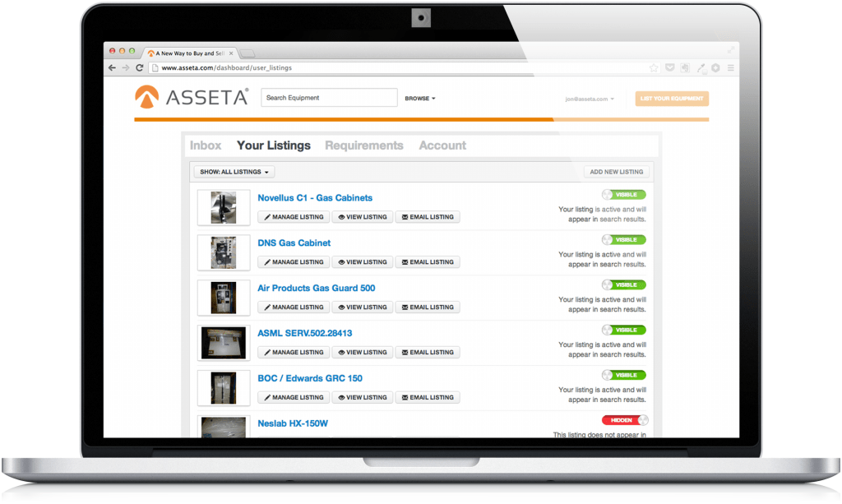Open the Neslab HX-150W listing link

click(293, 423)
